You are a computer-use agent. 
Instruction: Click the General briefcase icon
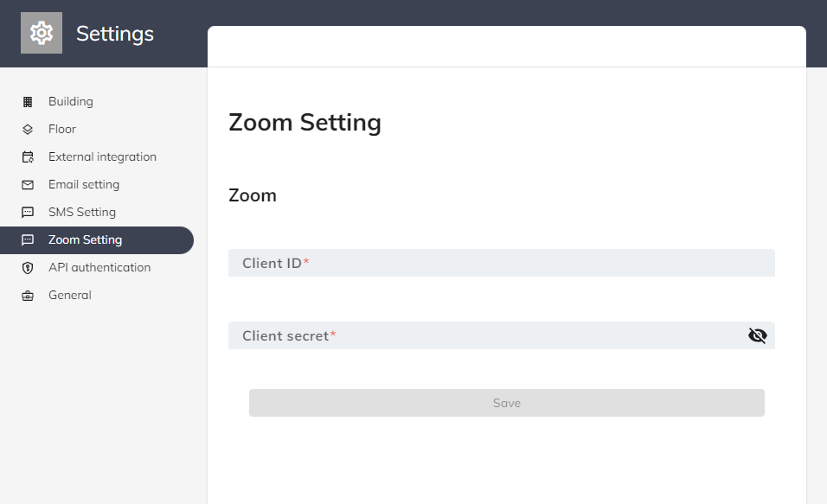pos(28,296)
